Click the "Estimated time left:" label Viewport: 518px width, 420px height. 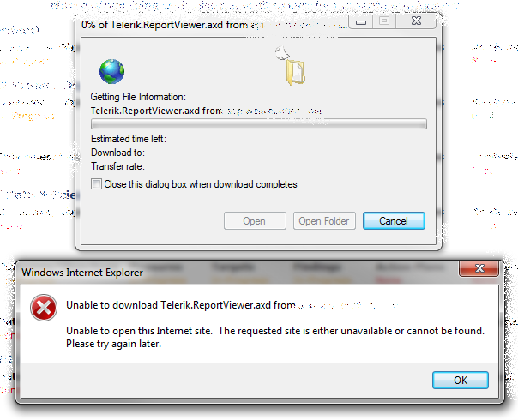pyautogui.click(x=129, y=139)
